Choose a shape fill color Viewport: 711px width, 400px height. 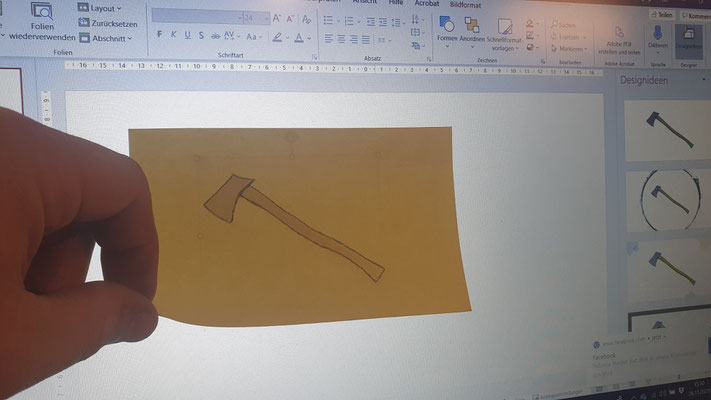pos(531,23)
